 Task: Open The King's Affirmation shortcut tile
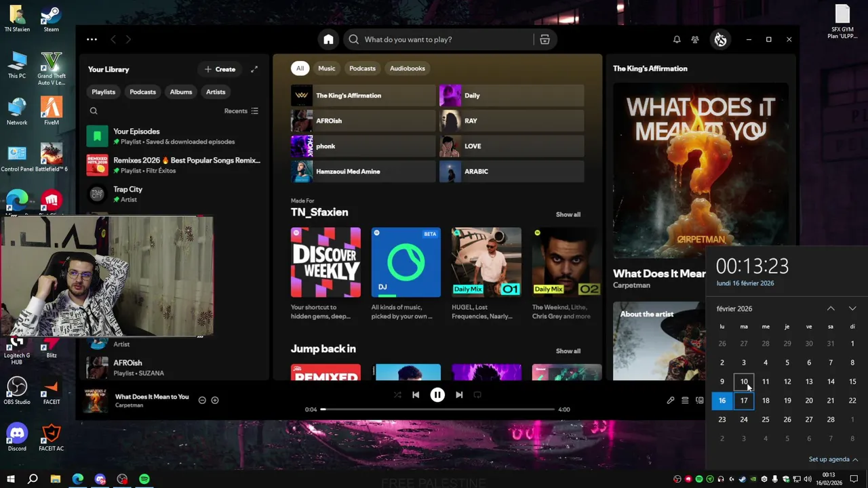click(x=363, y=96)
